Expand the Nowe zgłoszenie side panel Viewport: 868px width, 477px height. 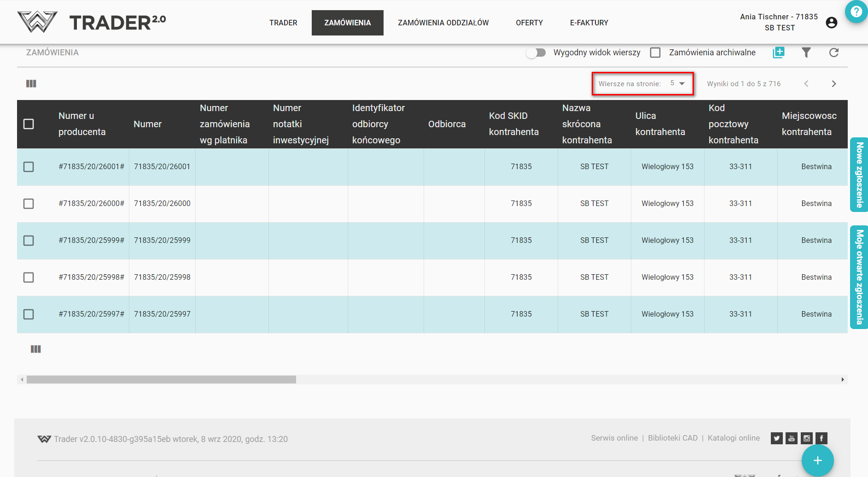tap(859, 175)
